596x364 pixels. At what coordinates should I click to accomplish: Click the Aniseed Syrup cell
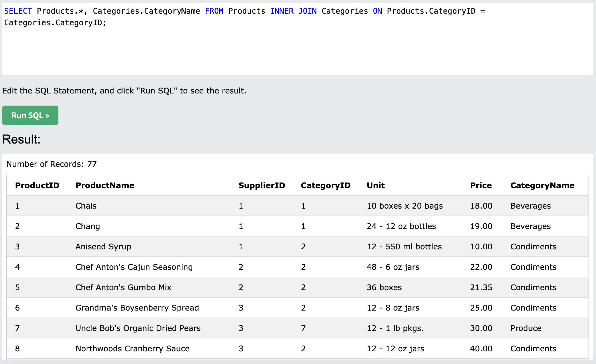[x=103, y=247]
